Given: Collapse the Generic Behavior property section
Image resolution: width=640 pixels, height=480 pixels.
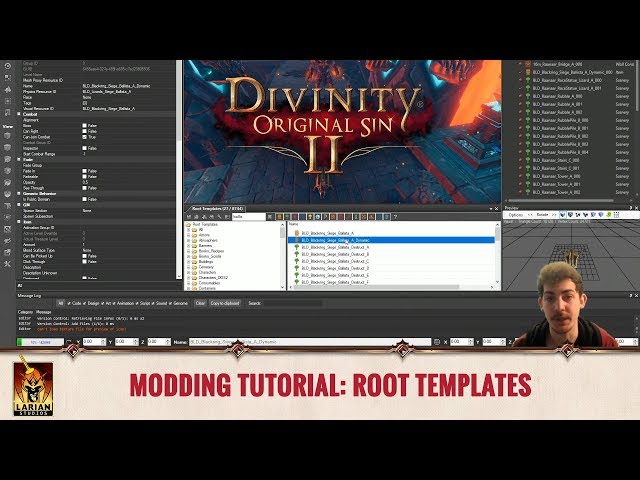Looking at the screenshot, I should pos(19,193).
